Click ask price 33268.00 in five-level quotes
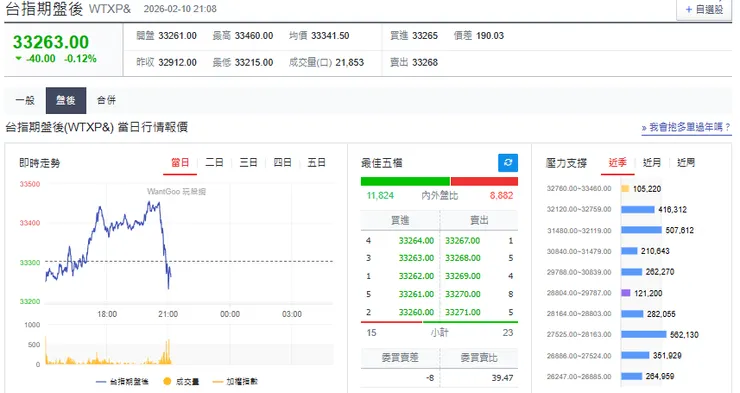This screenshot has height=393, width=740. click(x=462, y=258)
